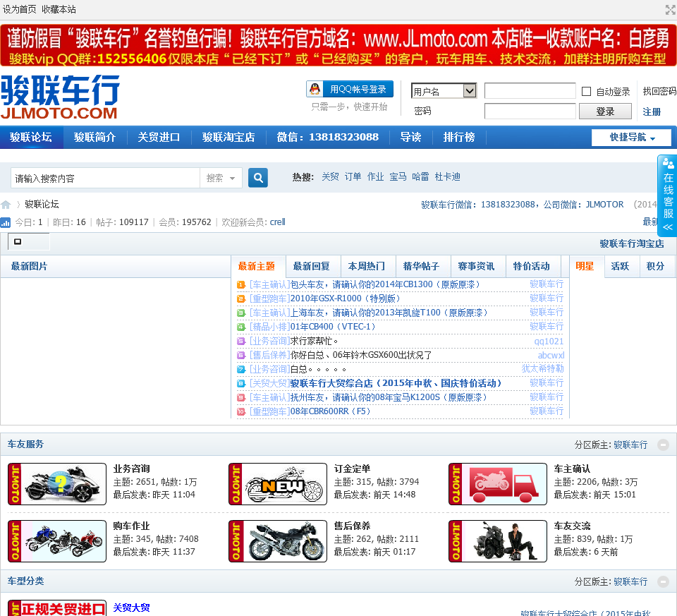Click the small toggle box above 最新图片
The image size is (677, 616).
[18, 241]
